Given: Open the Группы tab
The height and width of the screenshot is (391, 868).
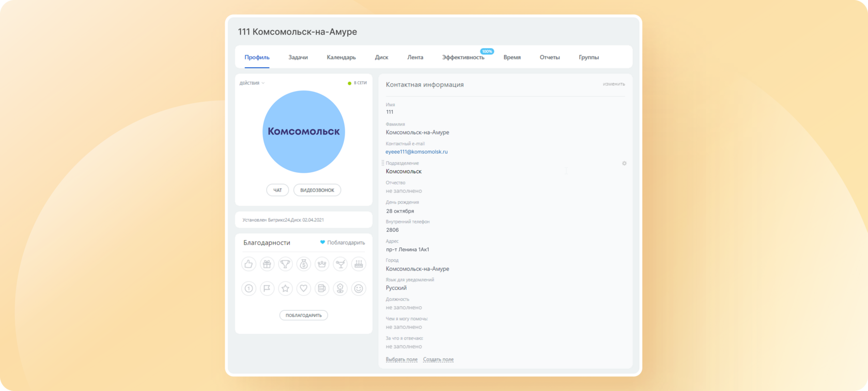Looking at the screenshot, I should pos(588,57).
